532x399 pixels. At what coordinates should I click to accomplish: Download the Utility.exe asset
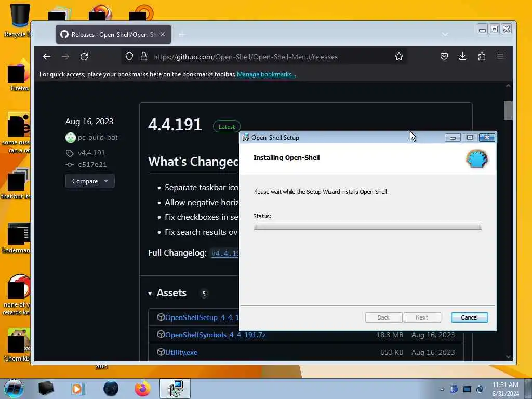(181, 353)
